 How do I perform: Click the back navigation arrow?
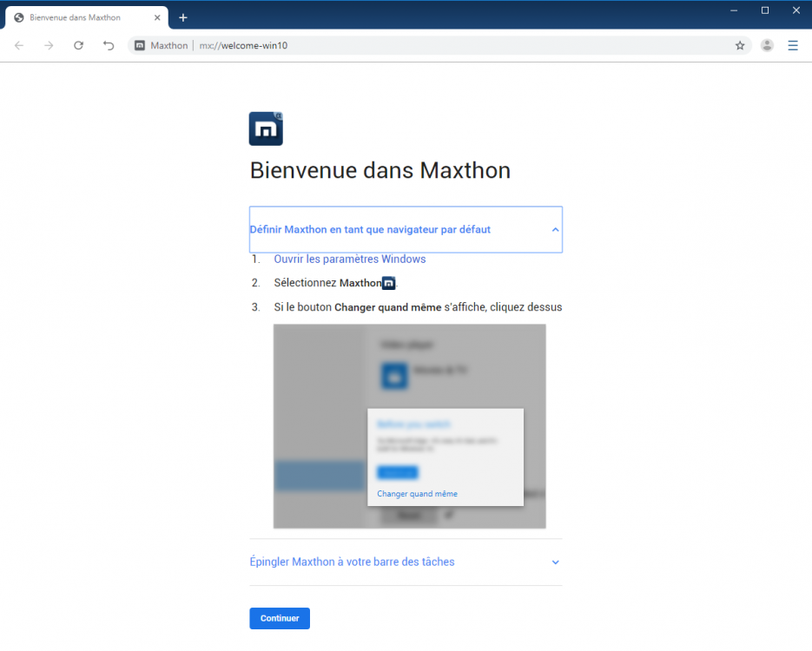(18, 45)
